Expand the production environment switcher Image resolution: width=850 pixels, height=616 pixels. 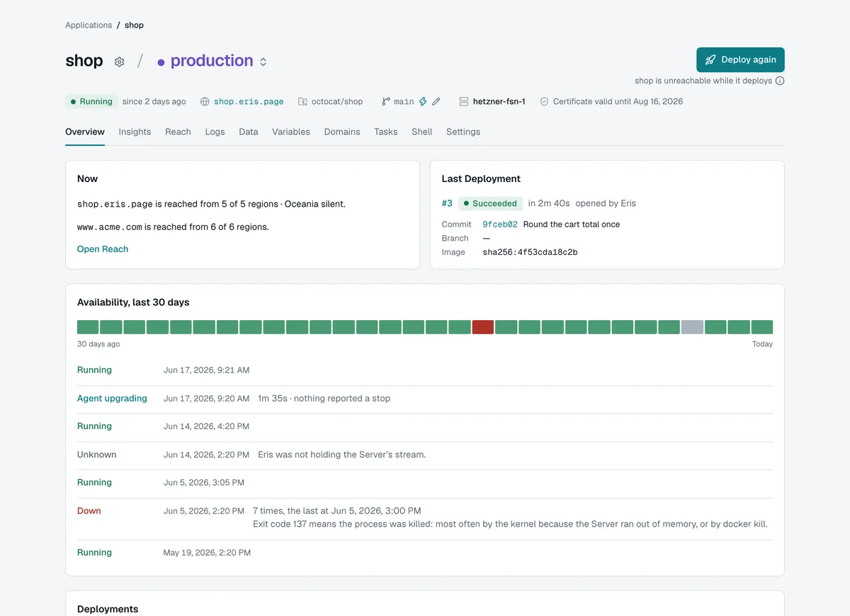coord(263,62)
